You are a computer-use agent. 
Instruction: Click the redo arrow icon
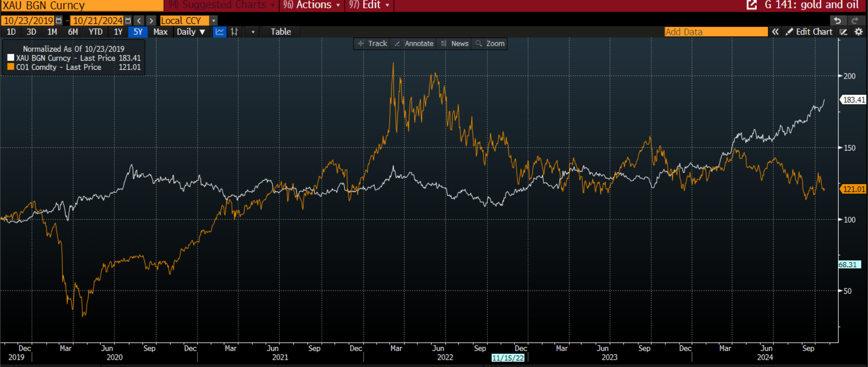[854, 21]
